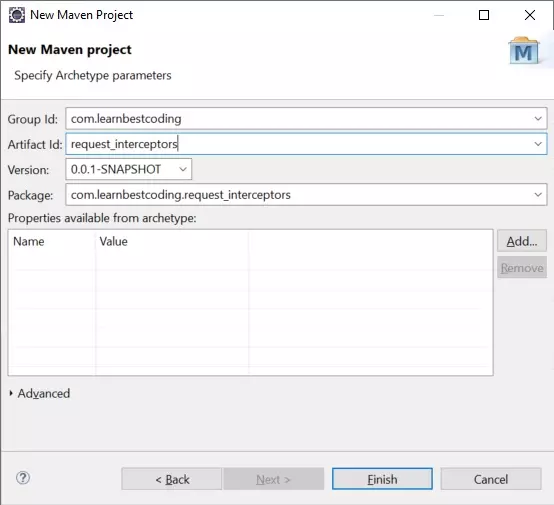Open the help question mark icon

click(x=23, y=478)
